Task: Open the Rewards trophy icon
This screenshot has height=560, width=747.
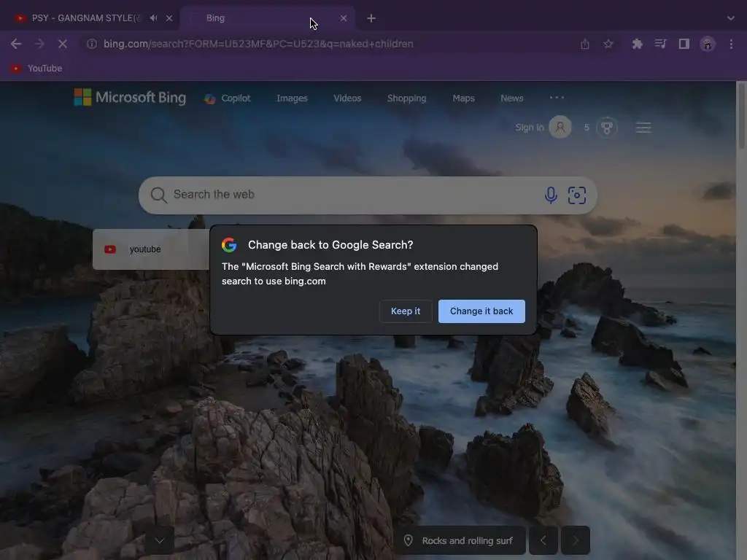Action: (606, 127)
